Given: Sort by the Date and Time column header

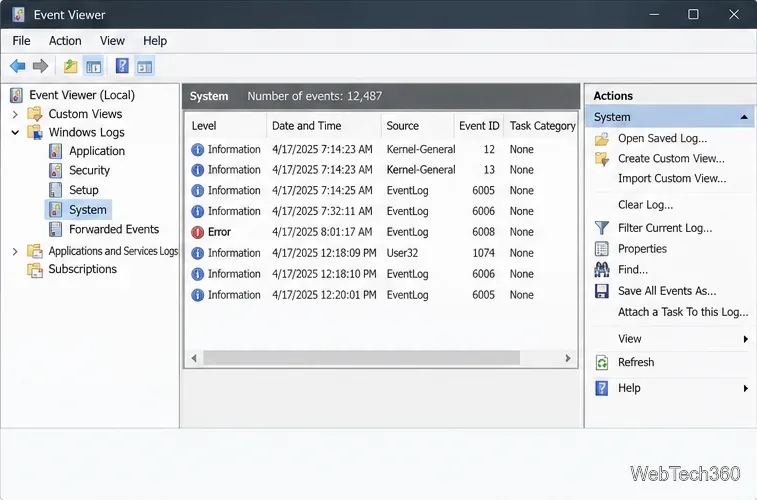Looking at the screenshot, I should point(323,126).
